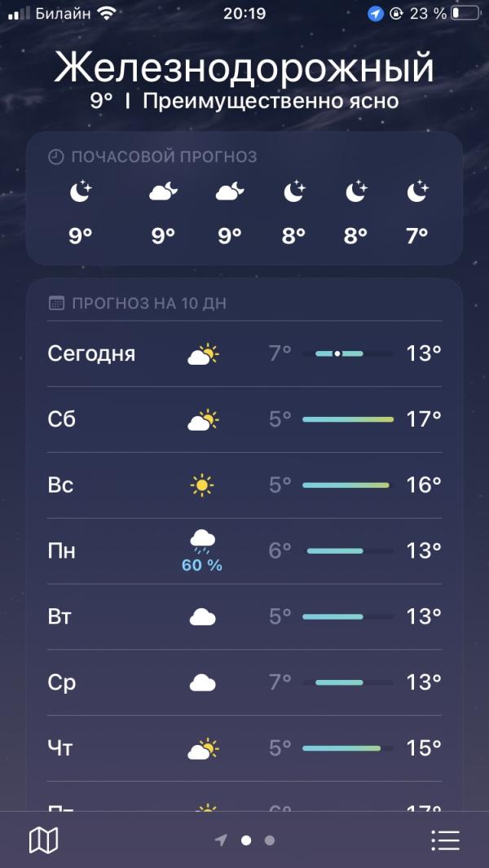Tap the cloud icon for Вт
The height and width of the screenshot is (868, 489).
(202, 616)
